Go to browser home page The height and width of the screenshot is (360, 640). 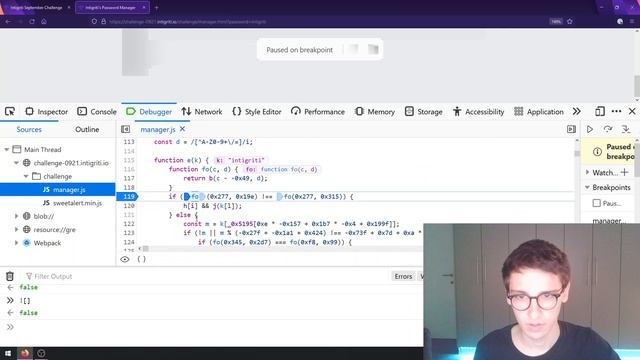point(44,21)
